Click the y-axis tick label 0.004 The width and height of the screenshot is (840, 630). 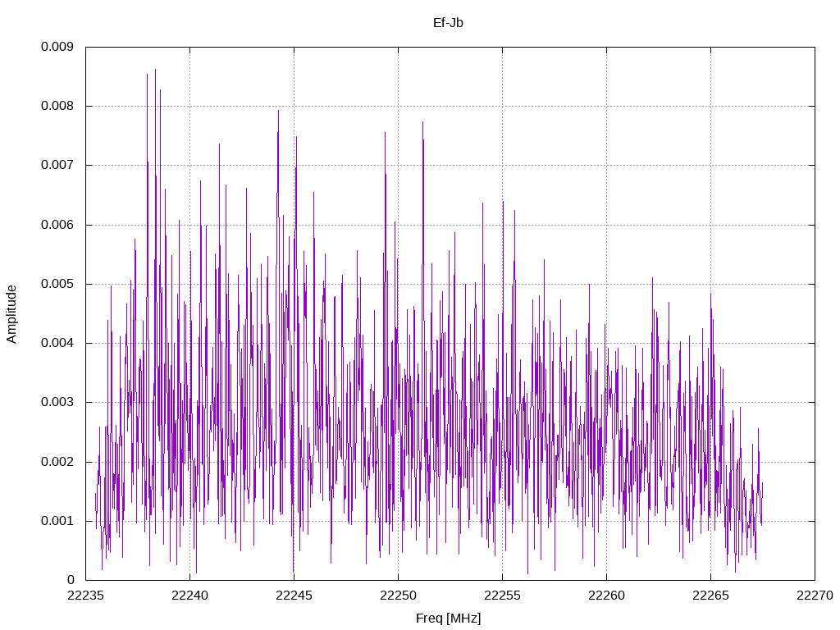57,343
